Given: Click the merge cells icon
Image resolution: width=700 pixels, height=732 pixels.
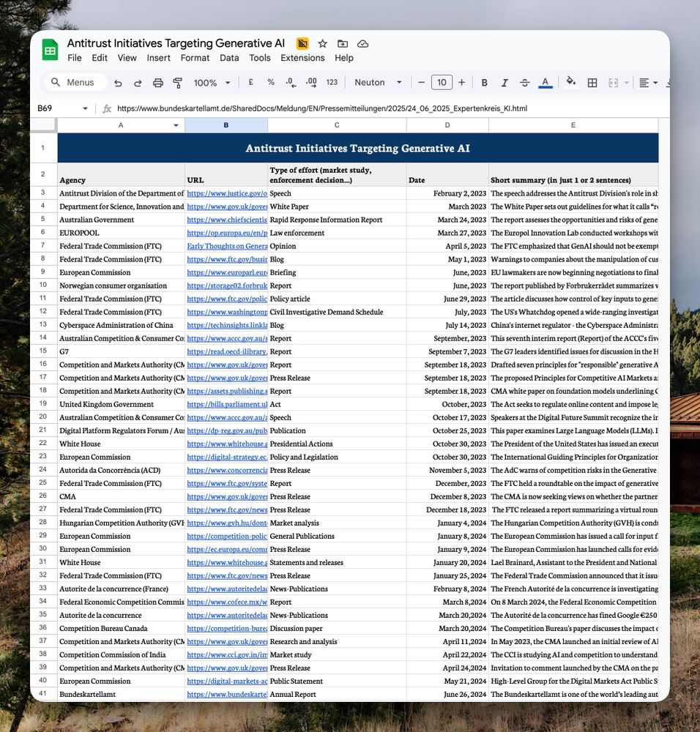Looking at the screenshot, I should pyautogui.click(x=613, y=83).
